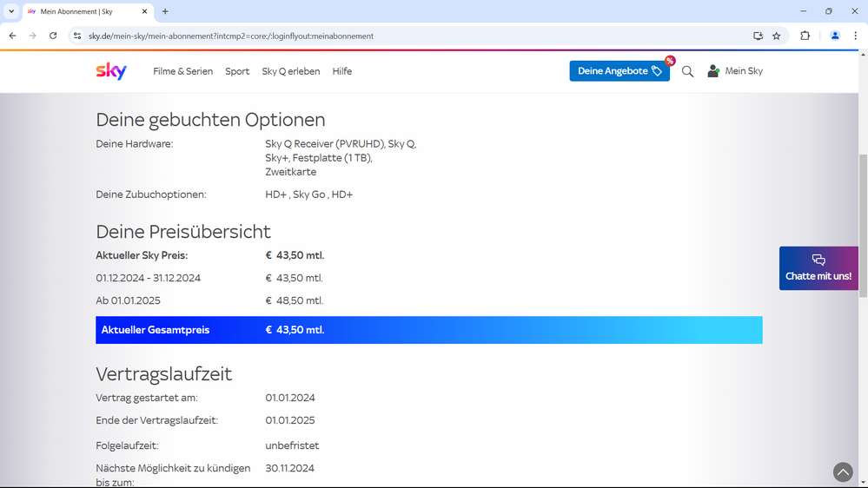Open the Chrome profile icon
The image size is (868, 488).
(x=835, y=36)
